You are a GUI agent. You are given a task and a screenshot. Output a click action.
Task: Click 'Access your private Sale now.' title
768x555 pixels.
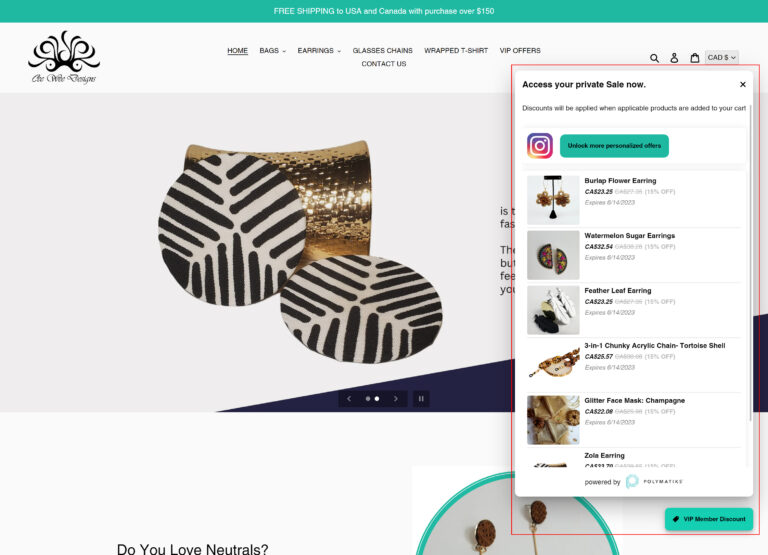(x=584, y=84)
